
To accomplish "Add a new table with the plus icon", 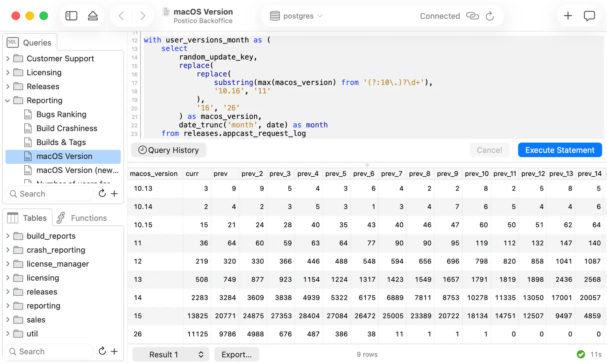I will click(114, 351).
